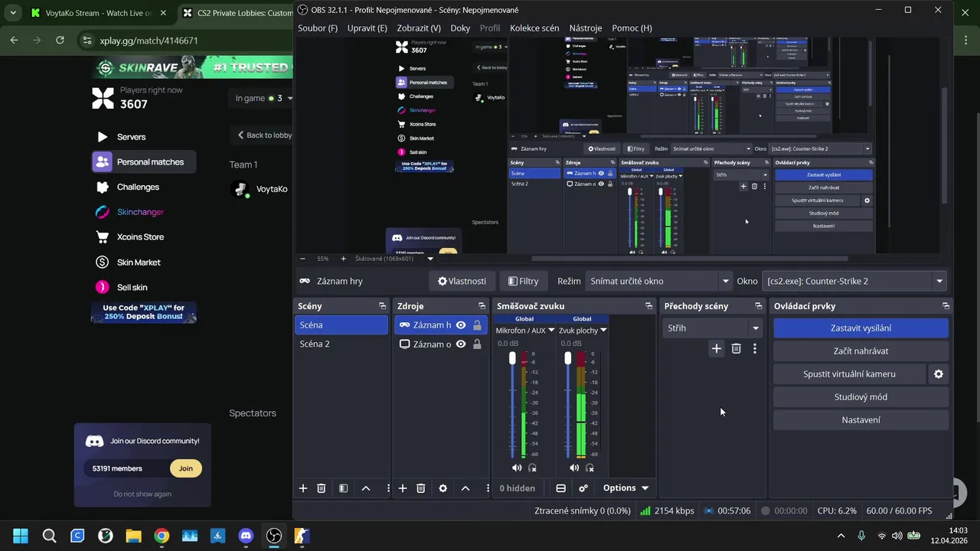
Task: Add a new source with plus icon in Zdroje
Action: 403,488
